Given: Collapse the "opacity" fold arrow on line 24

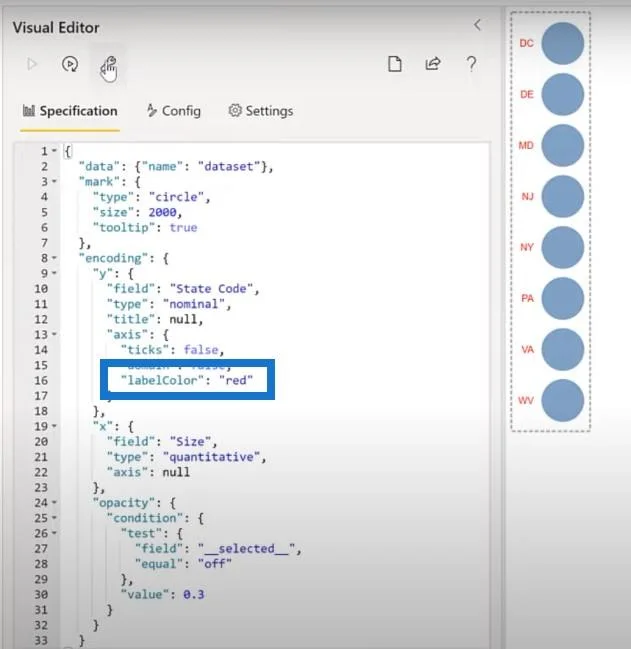Looking at the screenshot, I should (54, 503).
